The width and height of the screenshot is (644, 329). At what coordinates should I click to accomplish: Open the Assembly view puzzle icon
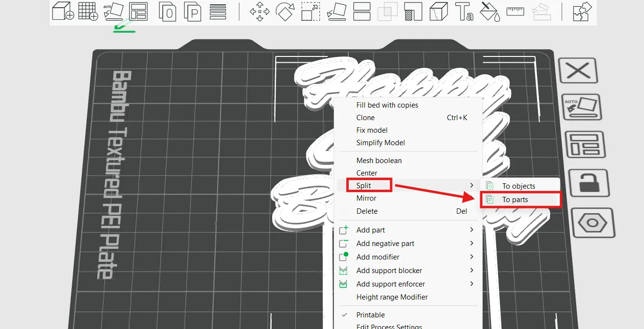[582, 12]
